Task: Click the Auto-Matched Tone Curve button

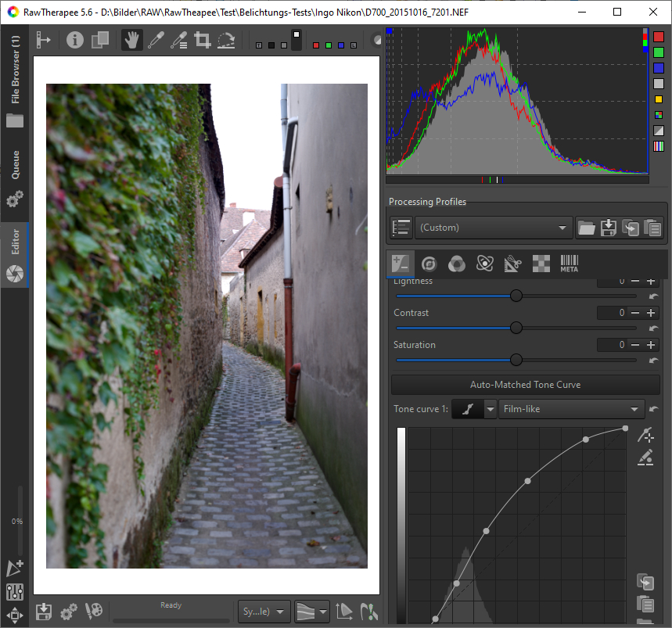Action: pyautogui.click(x=525, y=385)
